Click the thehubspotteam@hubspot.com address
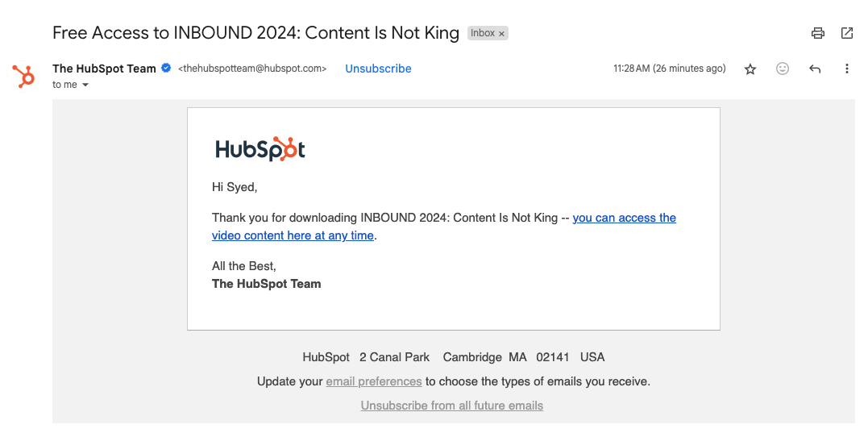The image size is (868, 437). tap(252, 69)
